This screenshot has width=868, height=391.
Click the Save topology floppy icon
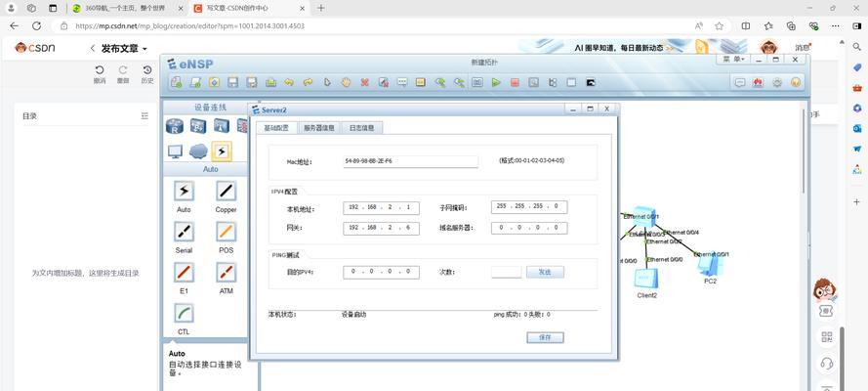coord(233,82)
